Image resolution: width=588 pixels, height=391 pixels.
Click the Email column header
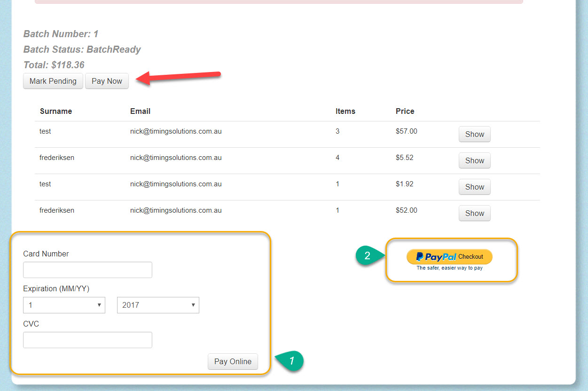coord(140,112)
